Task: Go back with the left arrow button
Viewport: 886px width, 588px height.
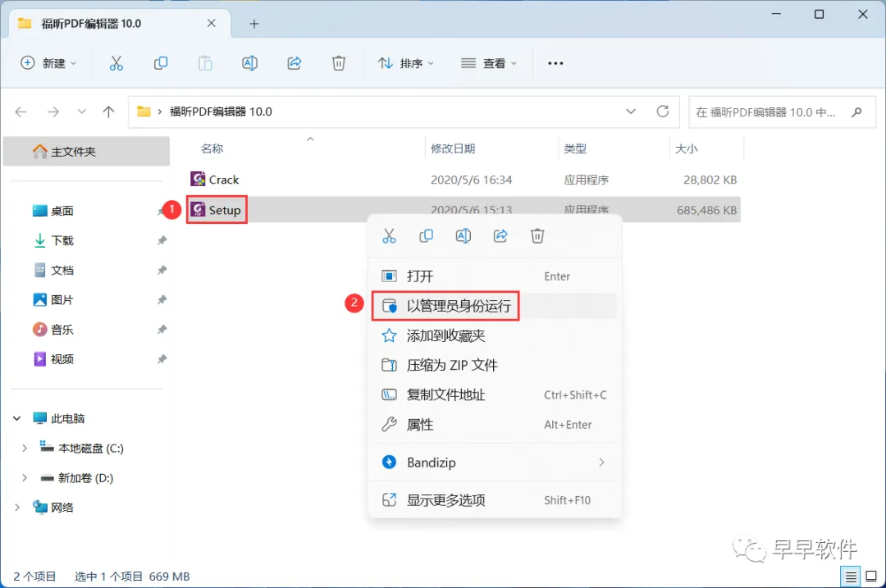Action: click(21, 112)
